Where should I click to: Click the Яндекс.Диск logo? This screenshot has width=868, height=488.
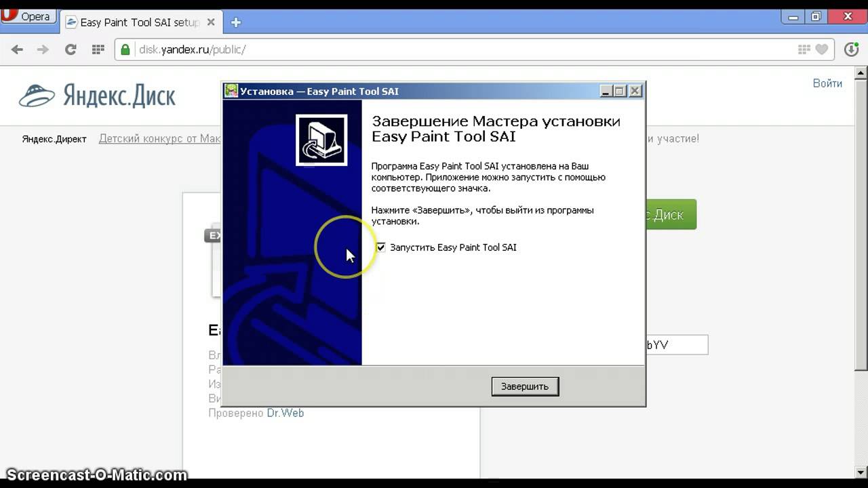point(98,96)
